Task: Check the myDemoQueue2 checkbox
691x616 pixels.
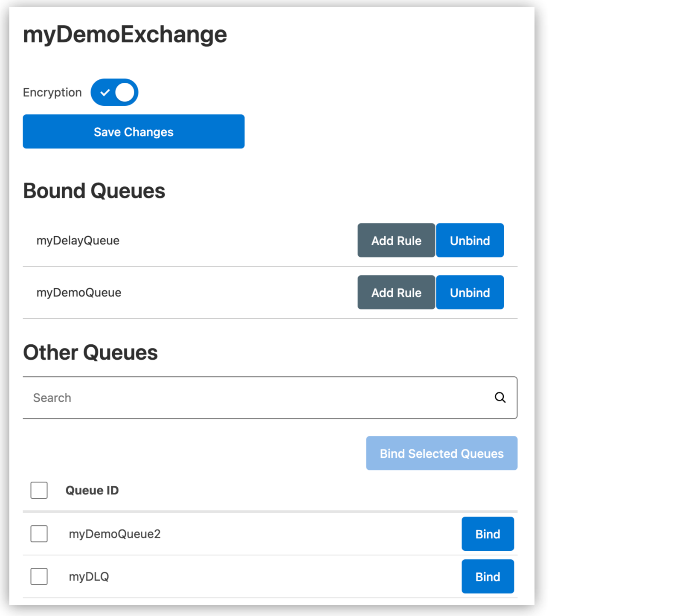Action: coord(38,534)
